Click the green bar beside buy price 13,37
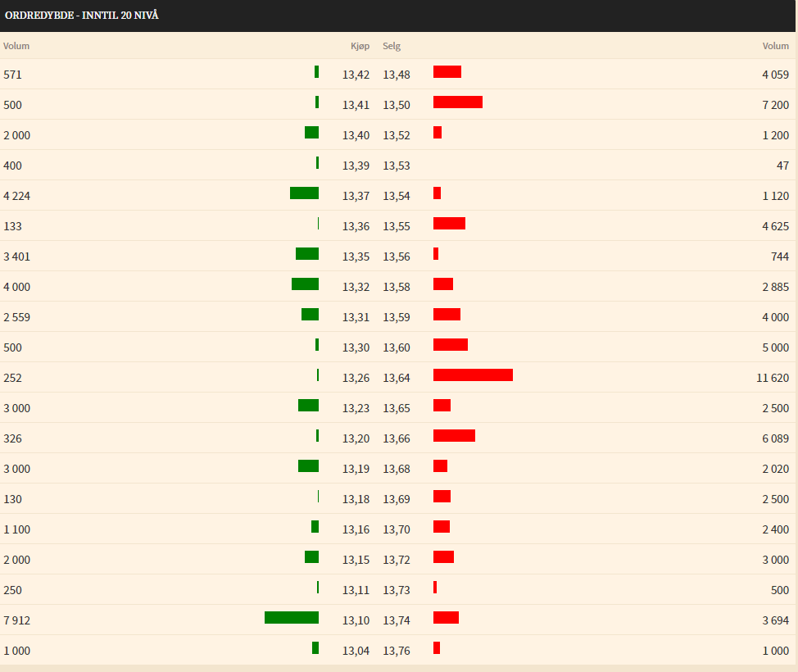The height and width of the screenshot is (672, 798). pyautogui.click(x=304, y=193)
